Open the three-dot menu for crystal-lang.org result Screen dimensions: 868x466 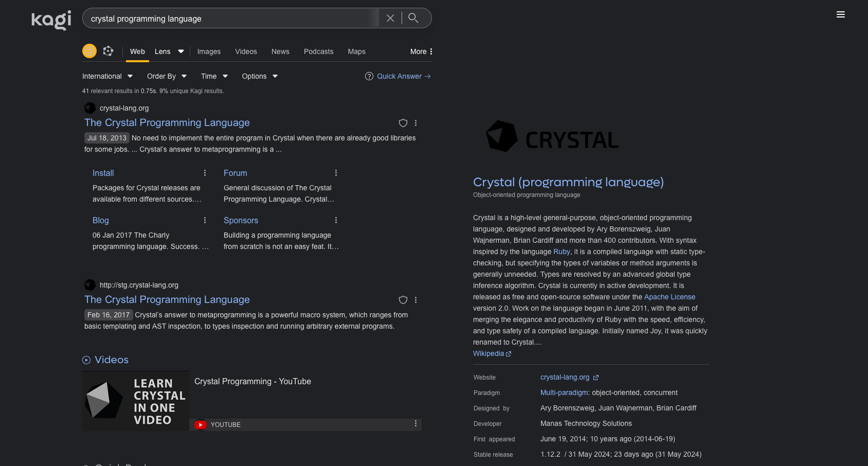pyautogui.click(x=415, y=123)
